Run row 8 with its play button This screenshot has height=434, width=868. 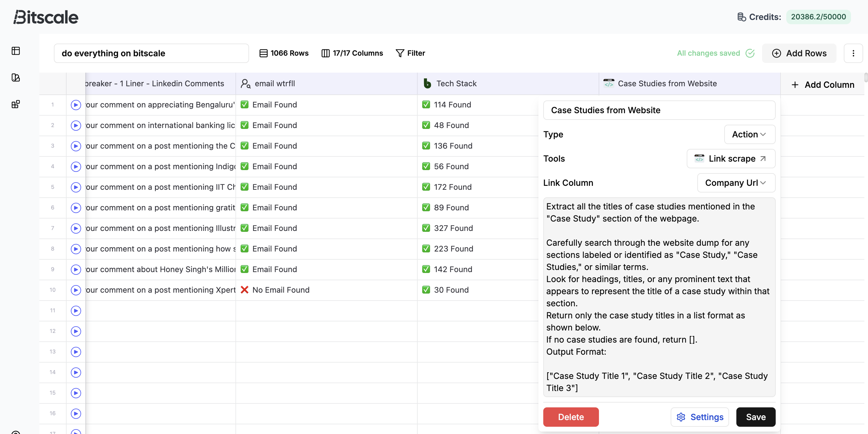(x=76, y=249)
